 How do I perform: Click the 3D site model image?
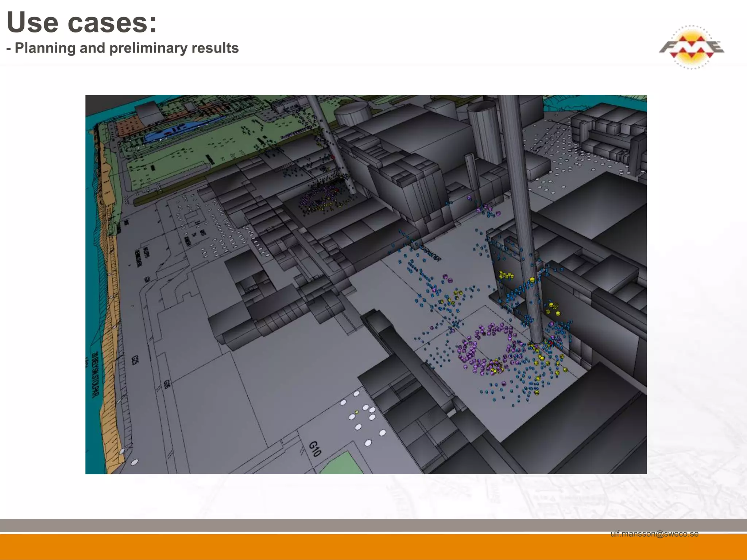[366, 284]
